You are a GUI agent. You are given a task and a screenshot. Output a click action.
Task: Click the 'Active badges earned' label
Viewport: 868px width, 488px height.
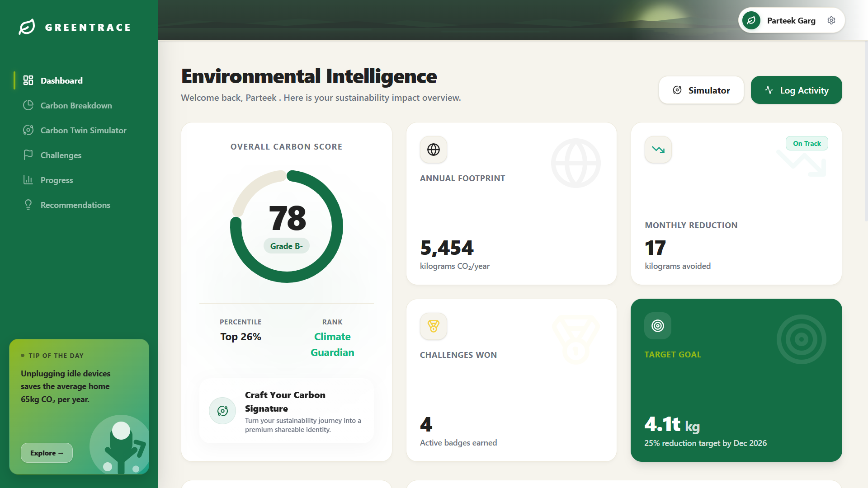[458, 443]
